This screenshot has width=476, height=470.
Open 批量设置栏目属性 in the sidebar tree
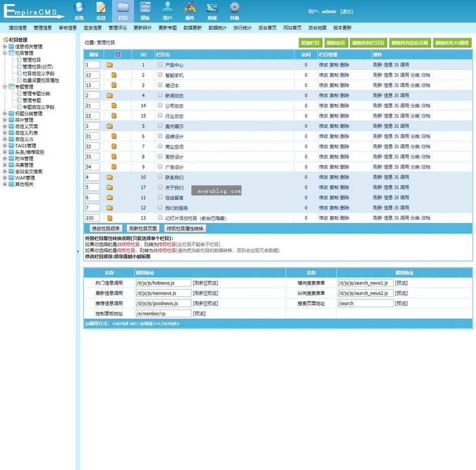41,81
